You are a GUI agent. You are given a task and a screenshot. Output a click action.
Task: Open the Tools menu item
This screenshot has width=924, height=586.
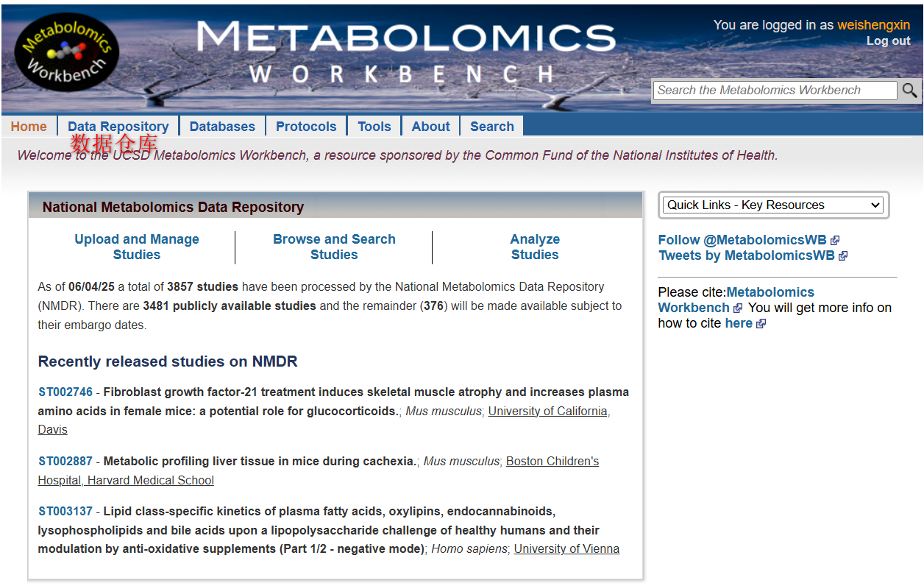(374, 127)
